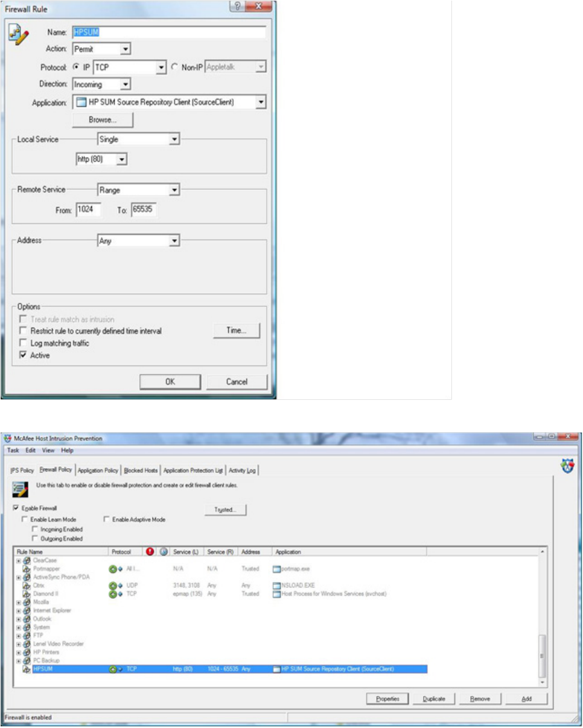Image resolution: width=583 pixels, height=728 pixels.
Task: Click the help question-mark button in Firewall Rule dialog
Action: 237,7
